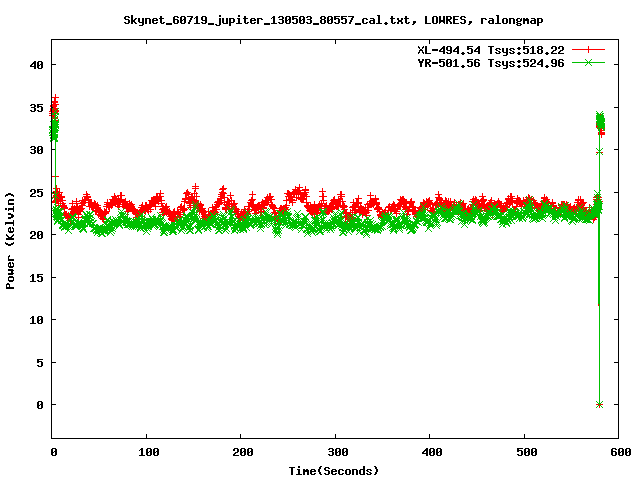Image resolution: width=640 pixels, height=480 pixels.
Task: Click y-axis tick label 35
Action: tap(36, 108)
